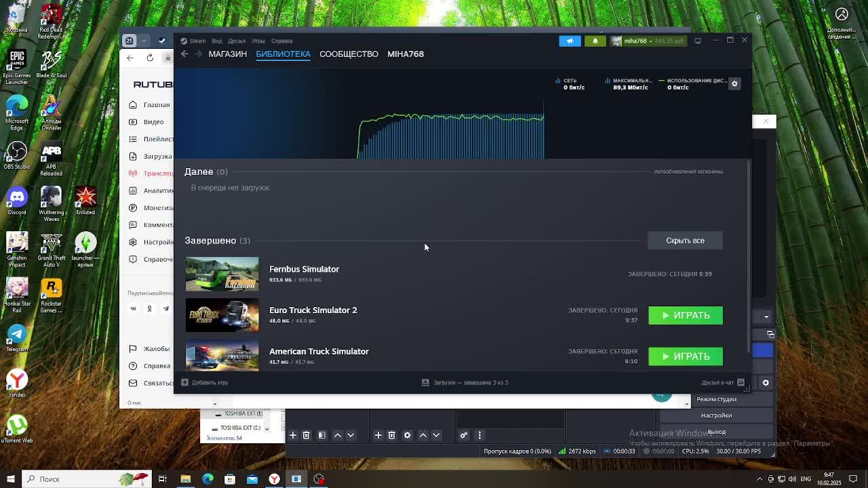This screenshot has height=488, width=868.
Task: Open the 'Справка' menu in Steam
Action: [x=282, y=41]
